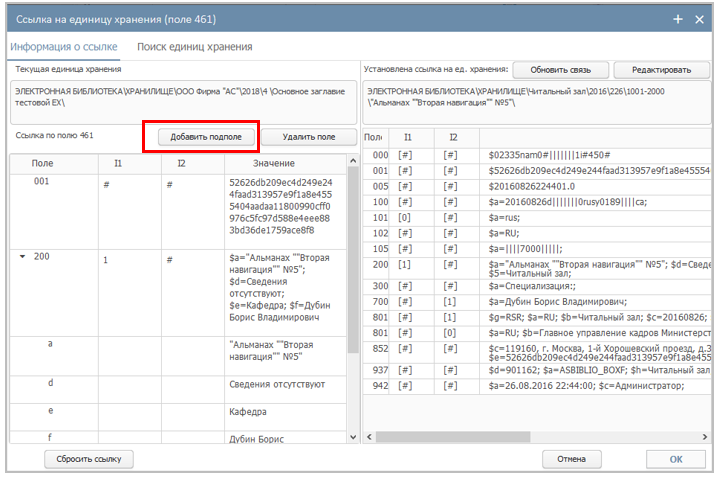The width and height of the screenshot is (722, 479).
Task: Click the left table's scroll-up arrow
Action: [352, 163]
